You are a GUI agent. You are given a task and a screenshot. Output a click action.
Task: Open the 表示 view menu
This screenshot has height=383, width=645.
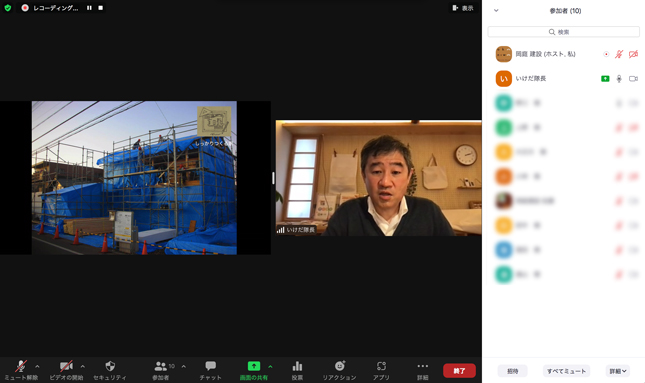point(463,8)
